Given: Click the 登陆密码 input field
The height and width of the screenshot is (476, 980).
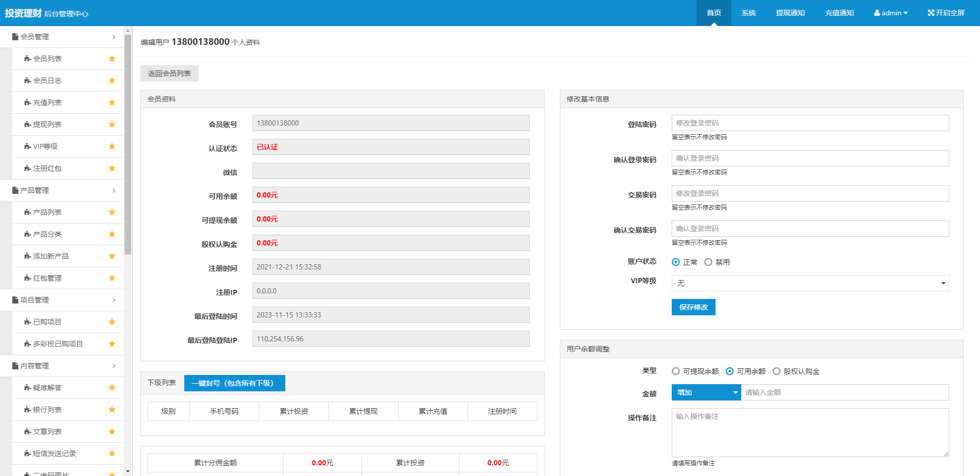Looking at the screenshot, I should [x=810, y=123].
